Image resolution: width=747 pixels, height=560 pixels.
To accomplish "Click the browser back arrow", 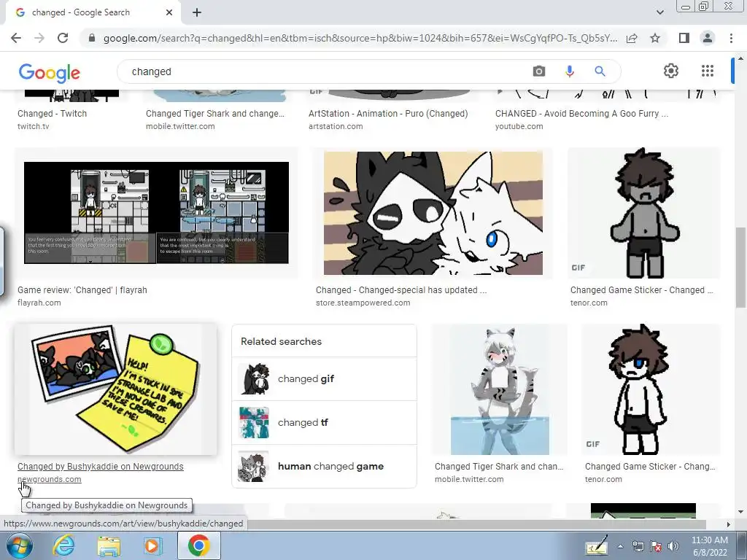I will point(16,38).
